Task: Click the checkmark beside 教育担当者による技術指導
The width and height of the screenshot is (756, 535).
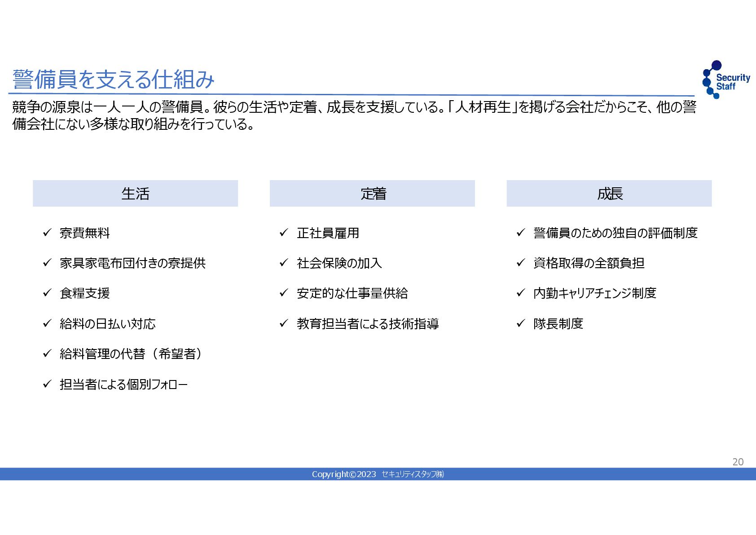Action: [x=284, y=323]
